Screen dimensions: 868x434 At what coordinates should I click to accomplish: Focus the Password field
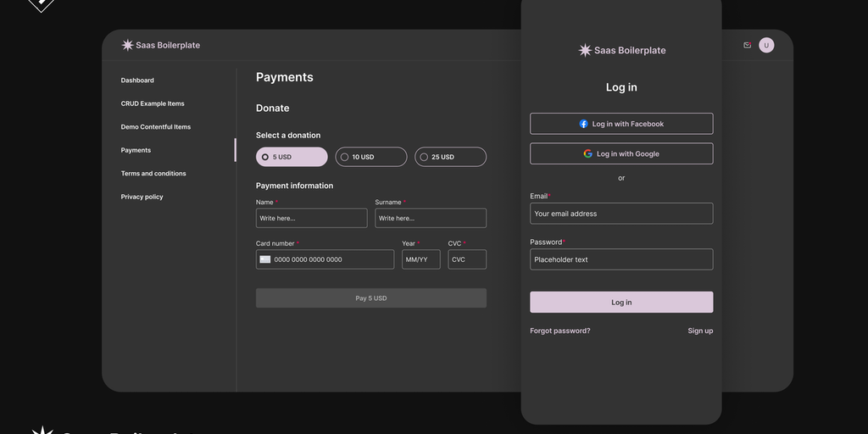coord(621,259)
